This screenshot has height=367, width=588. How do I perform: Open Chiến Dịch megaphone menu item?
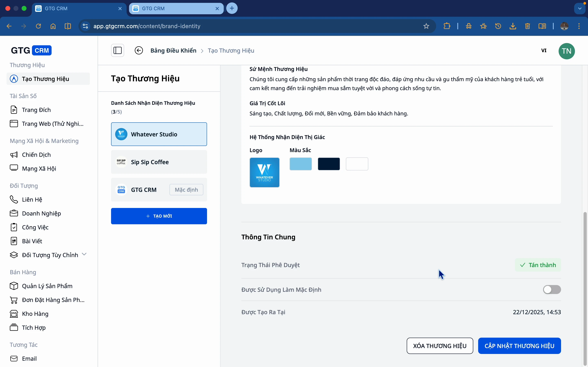pos(36,155)
